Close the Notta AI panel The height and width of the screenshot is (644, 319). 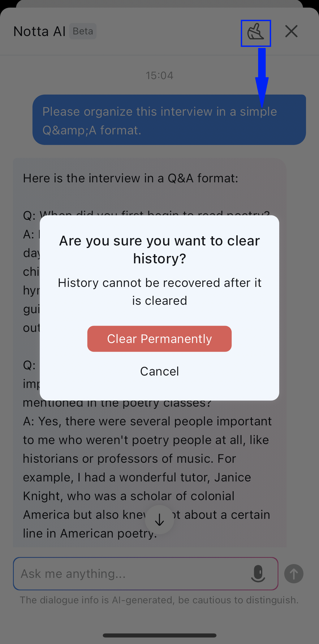click(x=291, y=31)
